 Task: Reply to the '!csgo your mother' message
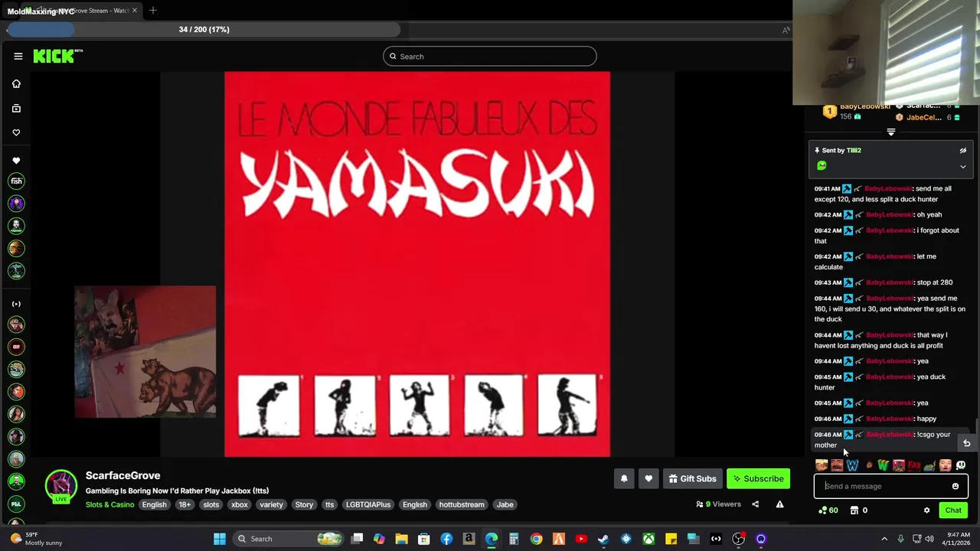click(966, 443)
